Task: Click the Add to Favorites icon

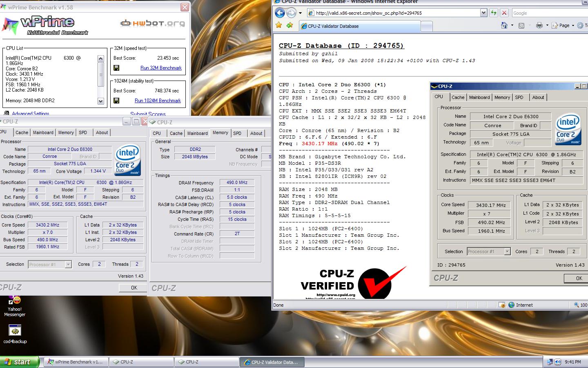Action: [x=290, y=25]
